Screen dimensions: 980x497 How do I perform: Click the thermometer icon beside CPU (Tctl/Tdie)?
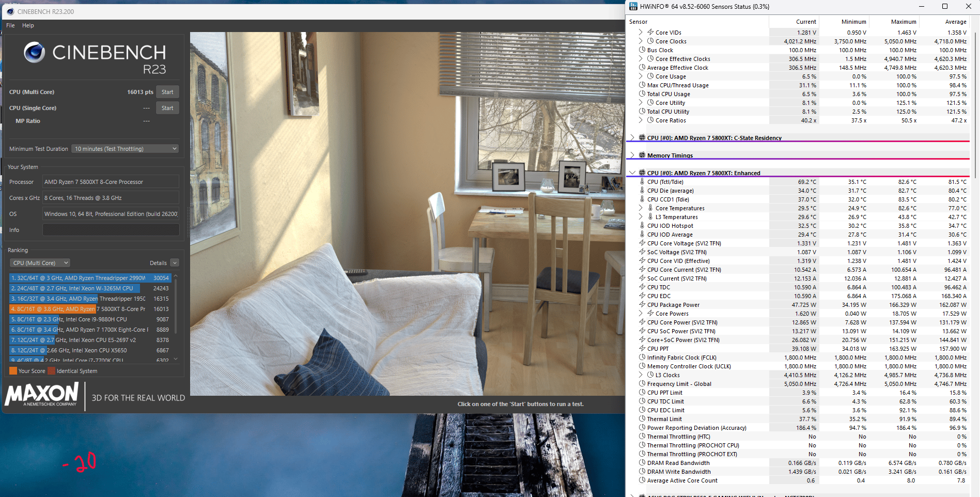[642, 182]
